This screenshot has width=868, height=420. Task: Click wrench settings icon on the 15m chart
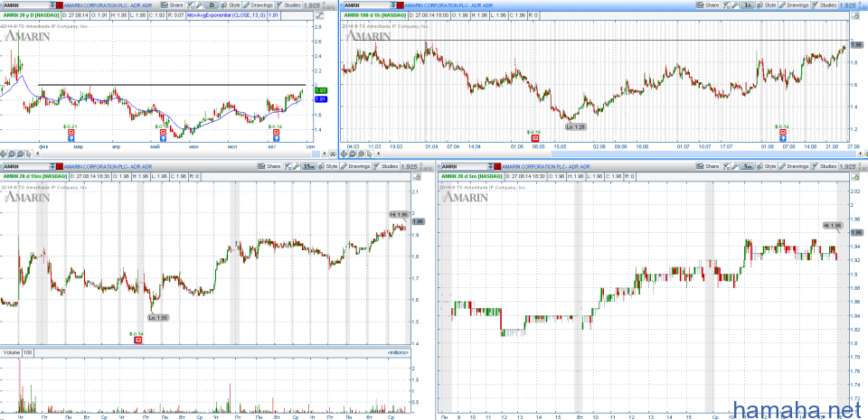[x=297, y=166]
